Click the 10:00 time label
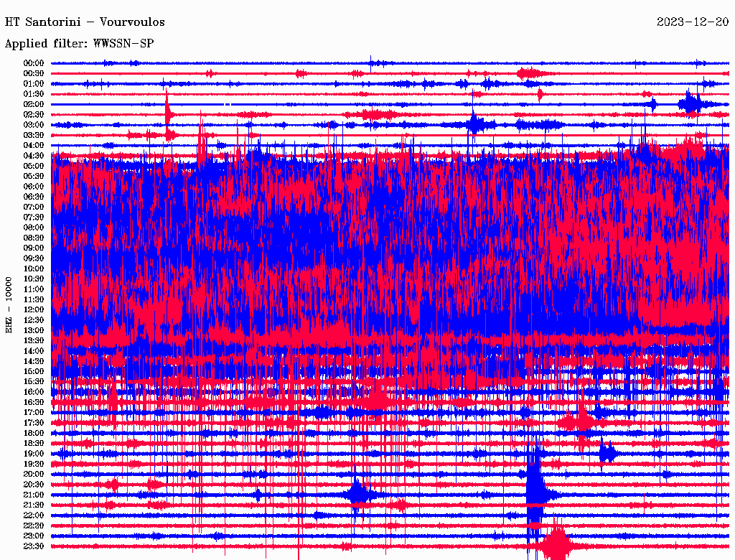The image size is (735, 560). (34, 269)
